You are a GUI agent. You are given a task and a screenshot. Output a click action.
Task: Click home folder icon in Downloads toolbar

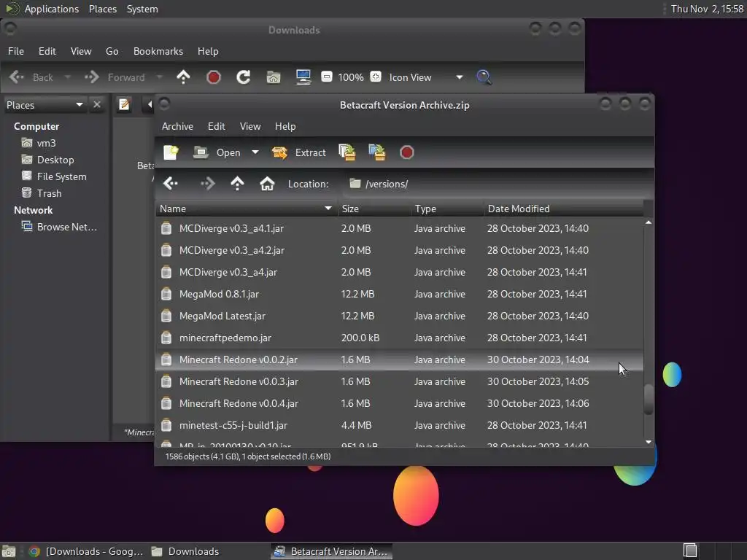coord(274,77)
